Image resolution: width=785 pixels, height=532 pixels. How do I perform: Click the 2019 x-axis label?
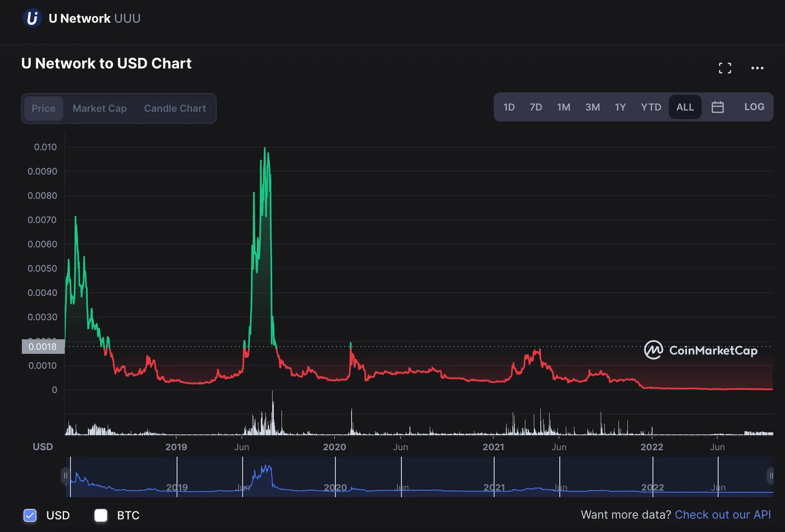176,447
